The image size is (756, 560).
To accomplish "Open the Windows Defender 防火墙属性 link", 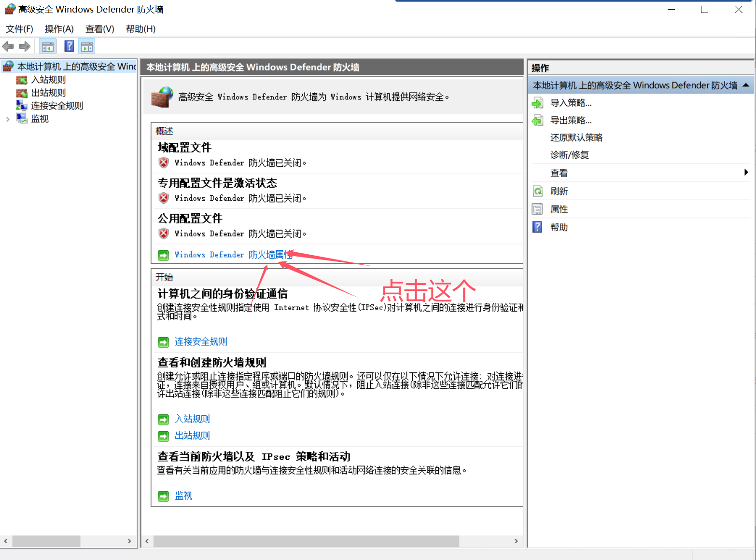I will tap(234, 255).
